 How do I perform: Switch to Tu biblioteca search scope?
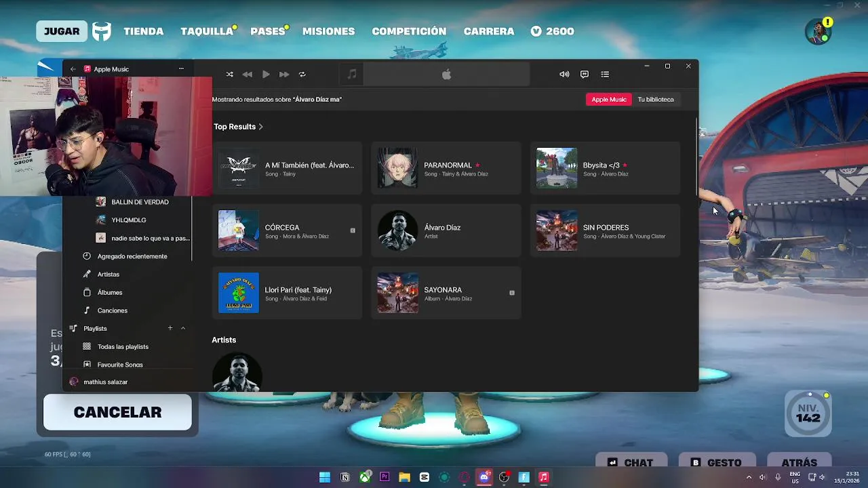[656, 100]
